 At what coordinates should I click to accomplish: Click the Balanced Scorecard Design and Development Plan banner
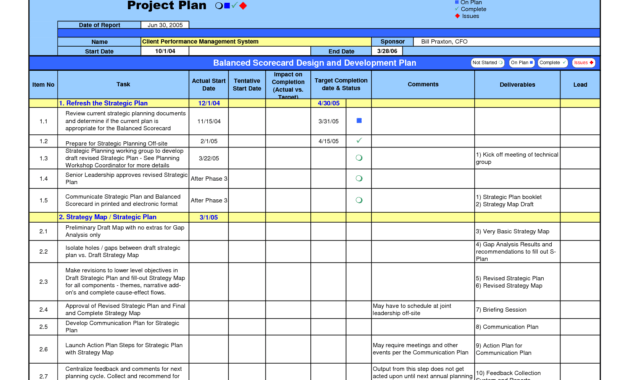pos(315,63)
